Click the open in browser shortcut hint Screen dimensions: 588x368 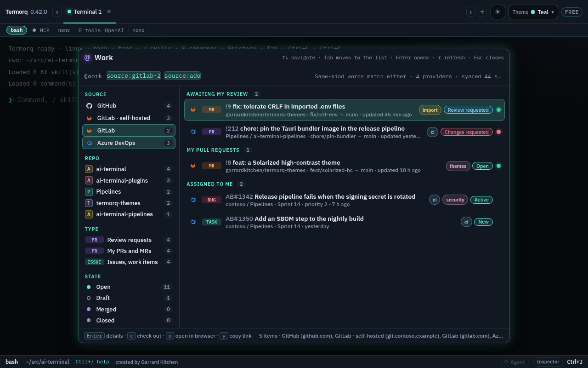pyautogui.click(x=191, y=336)
